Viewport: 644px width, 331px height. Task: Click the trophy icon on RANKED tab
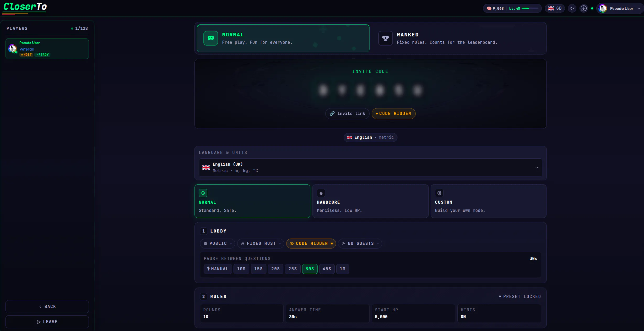click(x=385, y=38)
